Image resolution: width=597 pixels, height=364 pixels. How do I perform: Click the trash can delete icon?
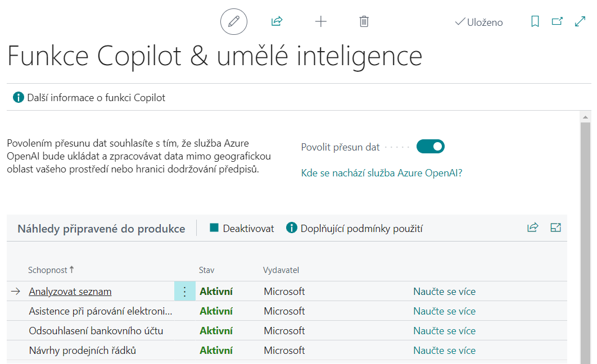[x=364, y=21]
